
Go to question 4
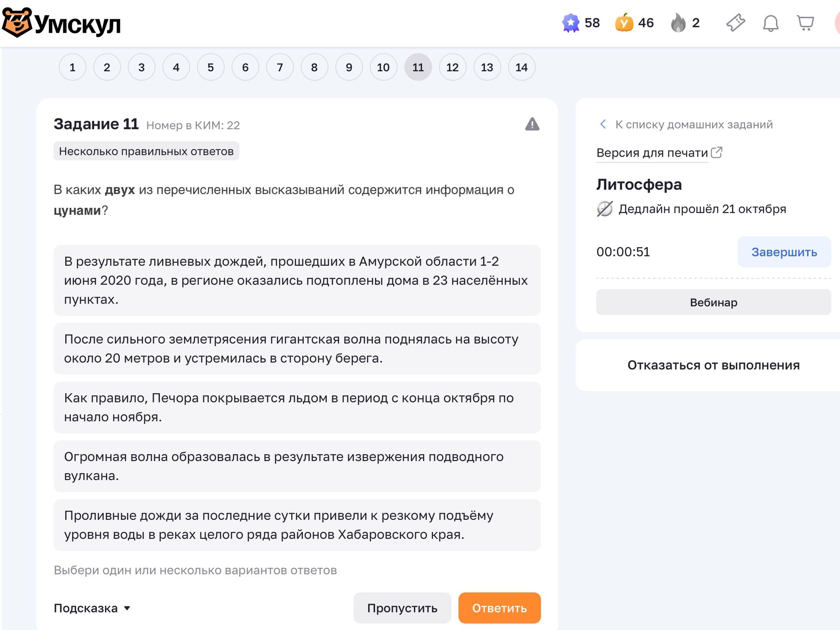click(x=176, y=67)
